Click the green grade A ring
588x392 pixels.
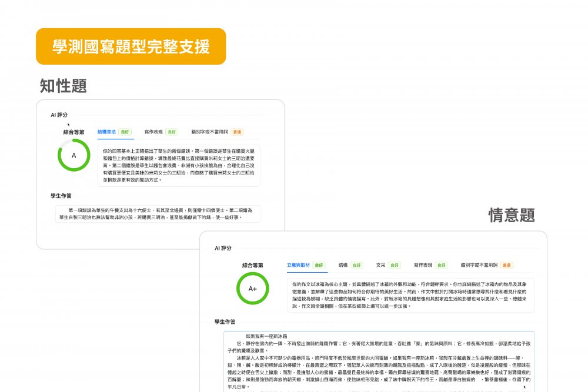tap(73, 156)
